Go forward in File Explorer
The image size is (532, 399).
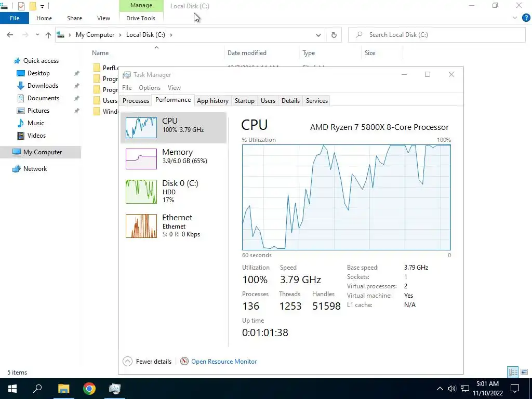25,35
